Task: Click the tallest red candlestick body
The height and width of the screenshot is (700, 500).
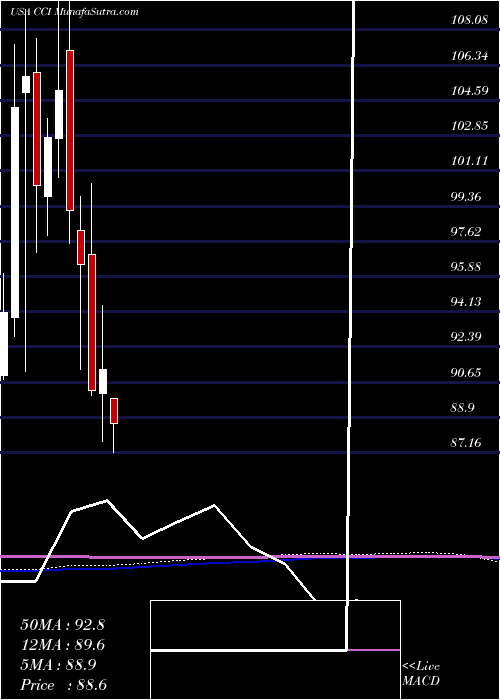Action: (x=70, y=130)
